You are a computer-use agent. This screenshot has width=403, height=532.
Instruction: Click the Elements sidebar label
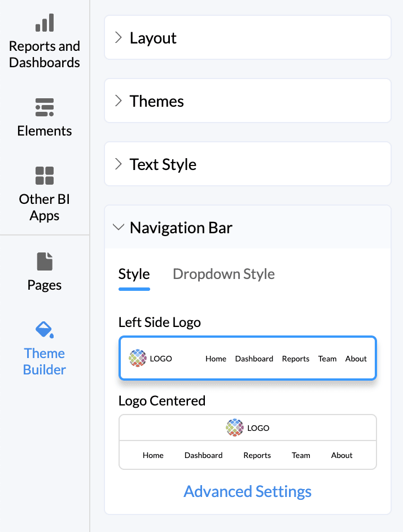45,131
